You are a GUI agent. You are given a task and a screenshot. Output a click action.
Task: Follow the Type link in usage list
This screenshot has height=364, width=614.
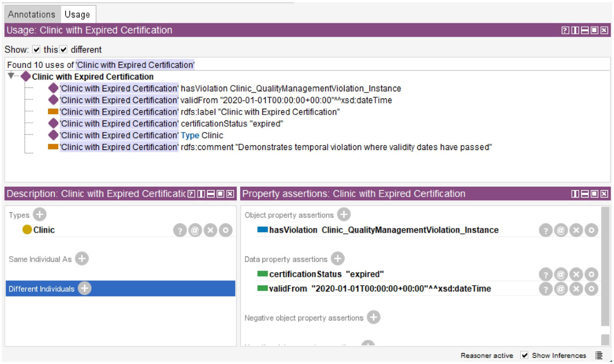tap(190, 135)
